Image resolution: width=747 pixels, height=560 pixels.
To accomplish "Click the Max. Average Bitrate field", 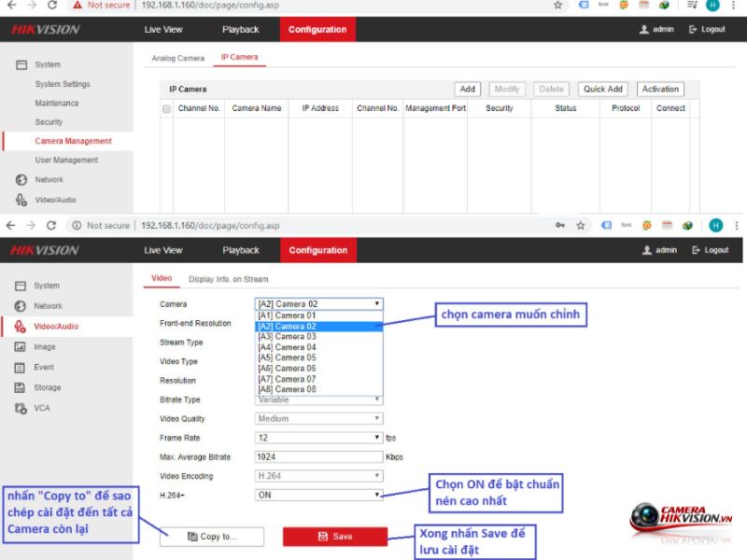I will click(318, 456).
